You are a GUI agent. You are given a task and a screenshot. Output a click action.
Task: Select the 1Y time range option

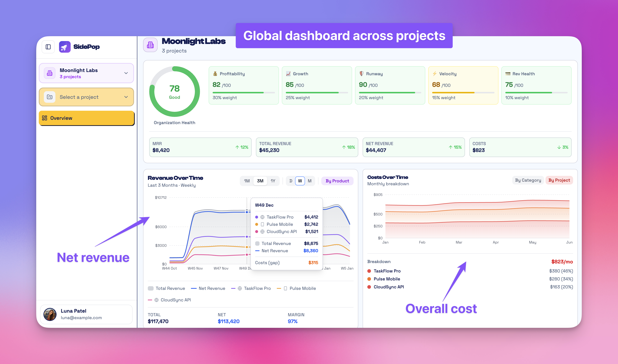pos(273,181)
